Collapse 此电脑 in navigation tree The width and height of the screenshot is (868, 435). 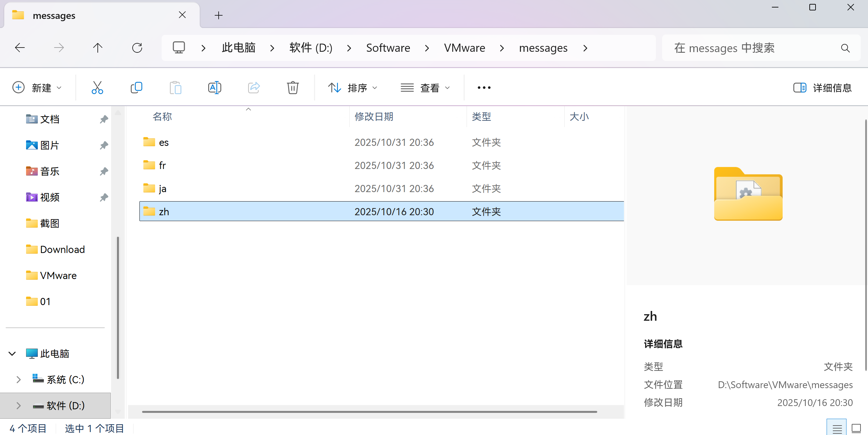(12, 354)
